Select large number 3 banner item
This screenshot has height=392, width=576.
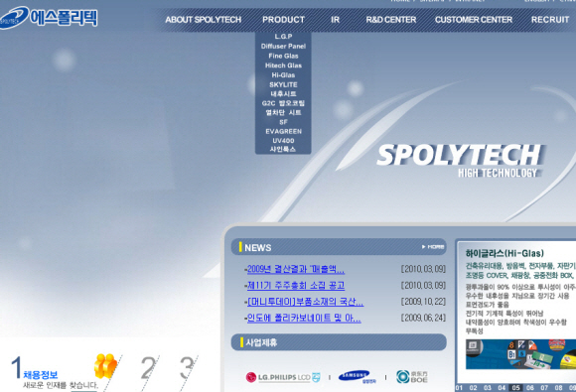click(x=188, y=368)
